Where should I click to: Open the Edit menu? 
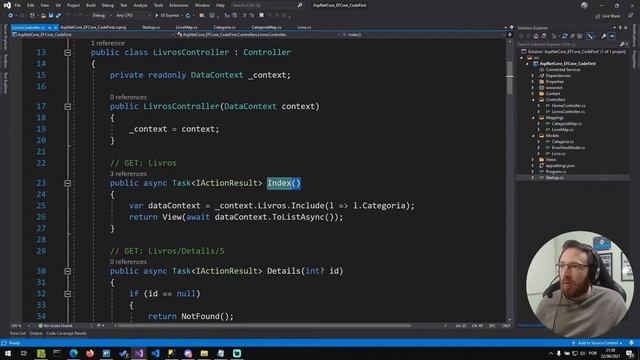tap(31, 5)
